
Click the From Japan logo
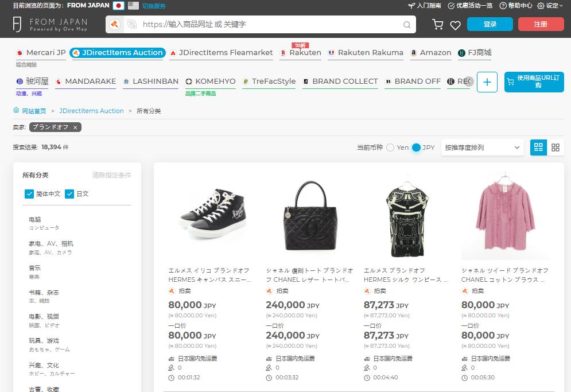(x=51, y=24)
